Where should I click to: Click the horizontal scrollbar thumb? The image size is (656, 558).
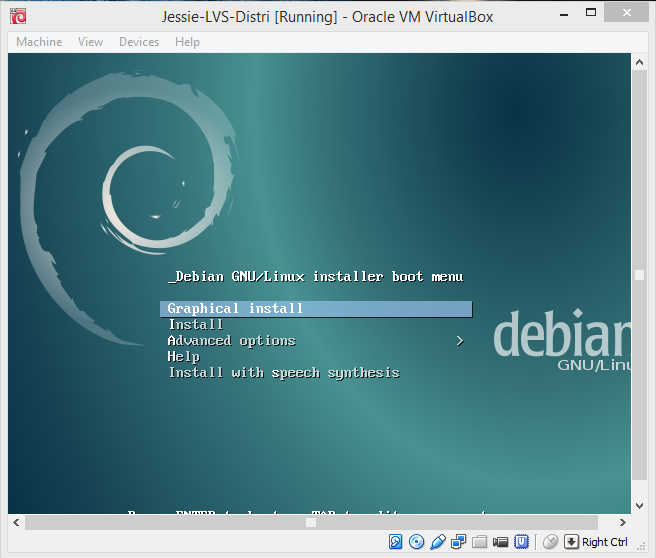[312, 522]
